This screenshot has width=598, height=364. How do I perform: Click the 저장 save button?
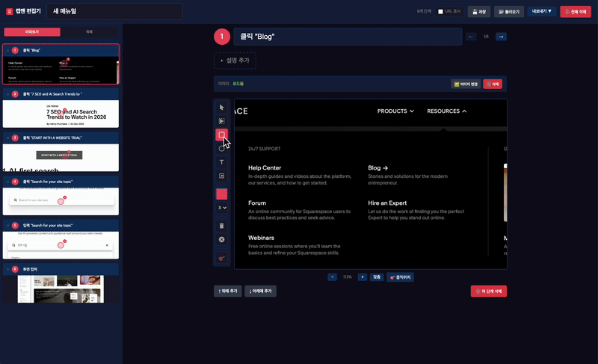point(478,11)
